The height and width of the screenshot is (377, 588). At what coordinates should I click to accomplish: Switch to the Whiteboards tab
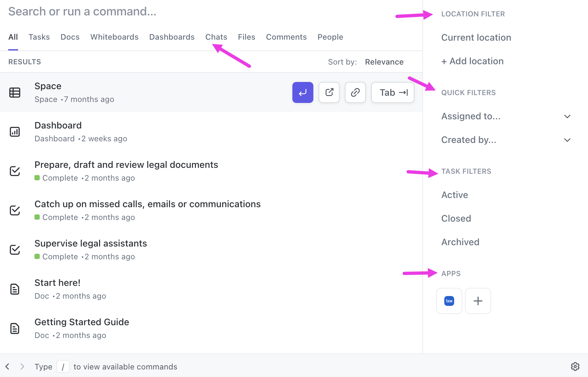pos(114,37)
